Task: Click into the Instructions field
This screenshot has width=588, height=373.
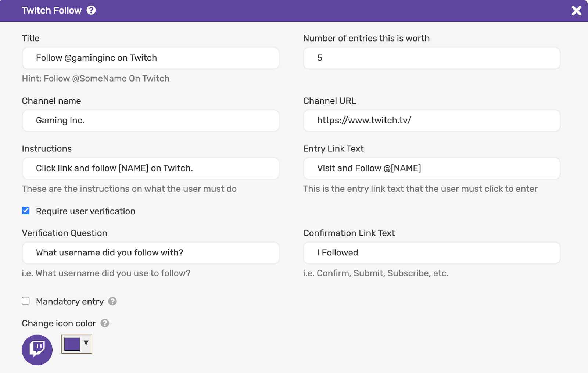Action: click(x=151, y=168)
